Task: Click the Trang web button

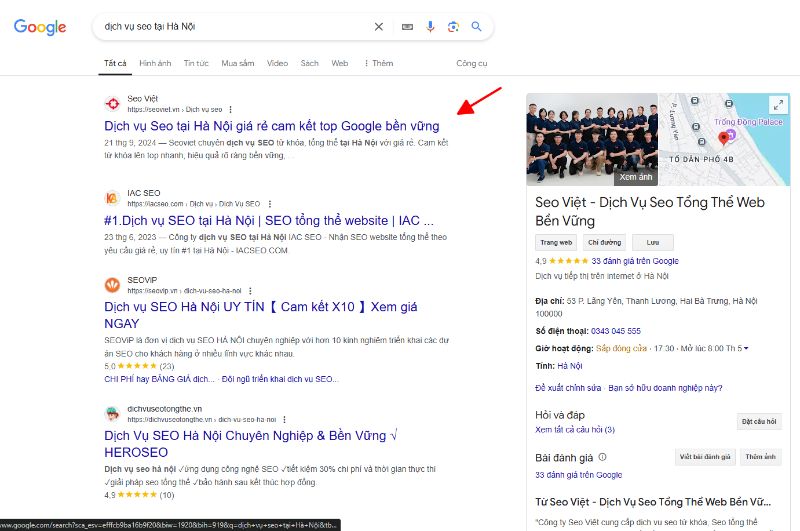Action: 556,242
